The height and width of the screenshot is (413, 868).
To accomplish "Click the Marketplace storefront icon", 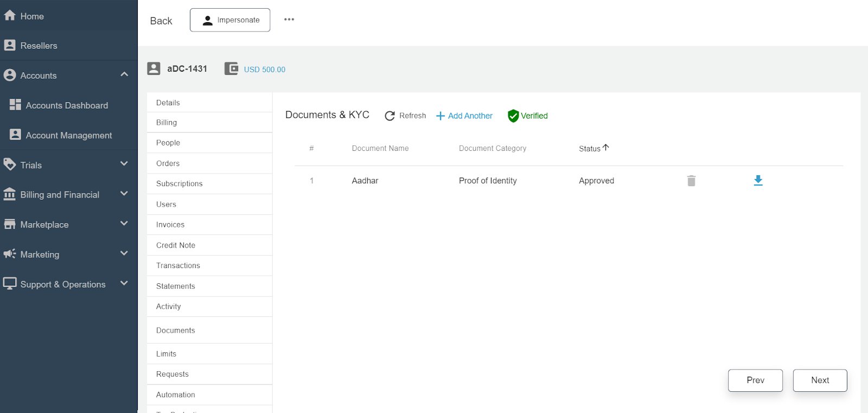I will tap(9, 224).
